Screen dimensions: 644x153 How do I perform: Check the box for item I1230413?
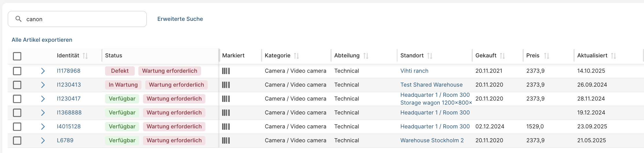[x=17, y=85]
